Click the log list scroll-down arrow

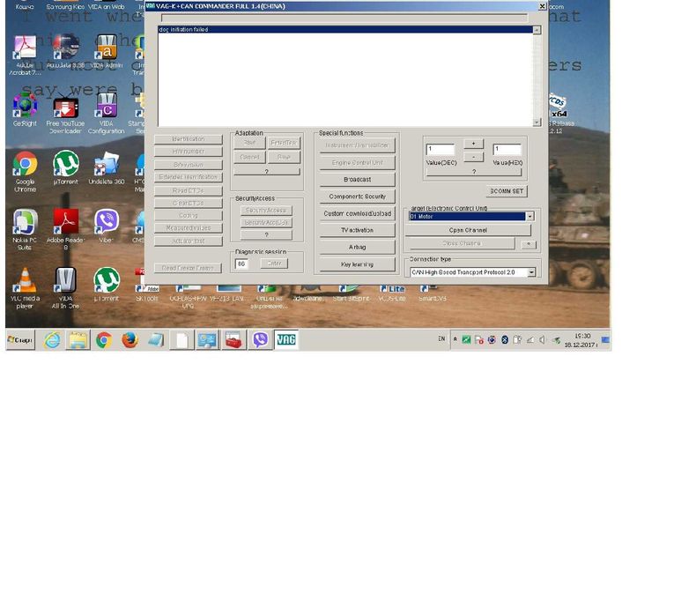pos(537,122)
